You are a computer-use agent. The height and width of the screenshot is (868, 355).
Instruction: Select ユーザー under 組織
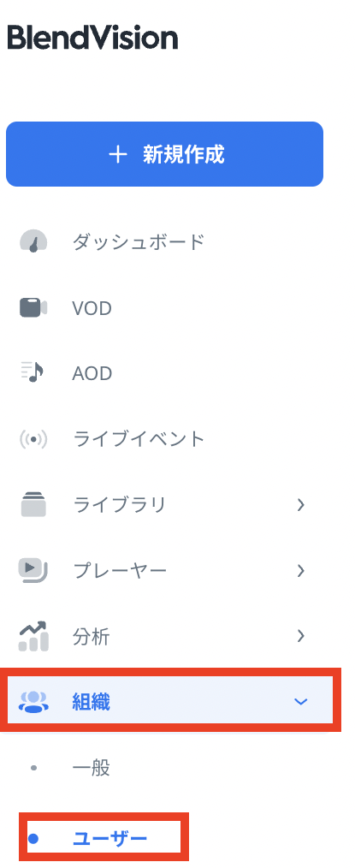pos(110,838)
